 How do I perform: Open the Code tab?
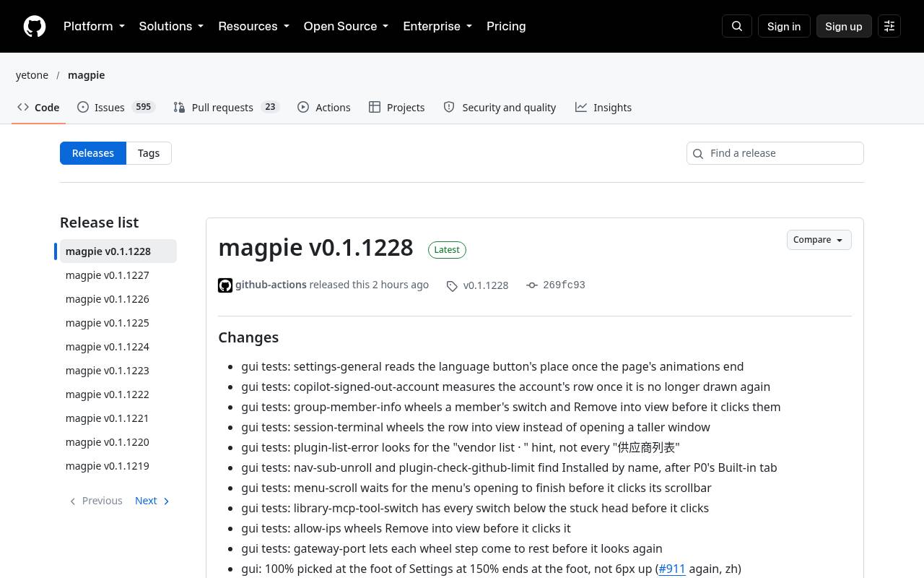click(x=38, y=108)
